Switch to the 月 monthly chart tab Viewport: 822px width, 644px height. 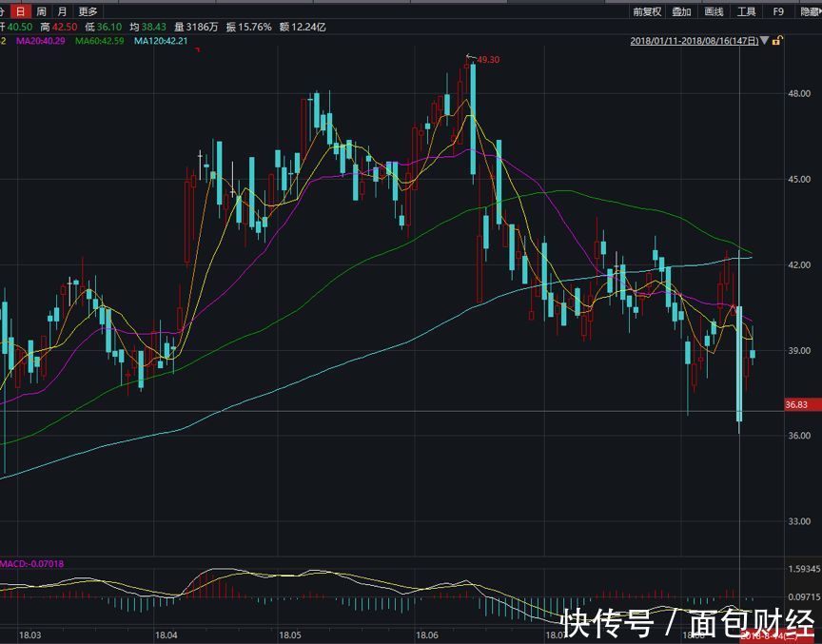coord(63,11)
